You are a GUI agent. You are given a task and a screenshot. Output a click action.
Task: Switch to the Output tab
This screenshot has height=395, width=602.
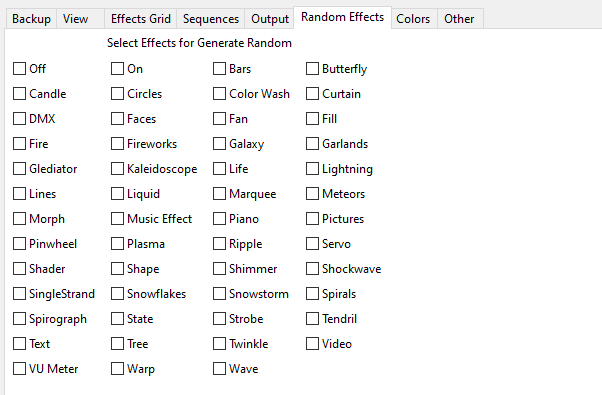coord(270,19)
